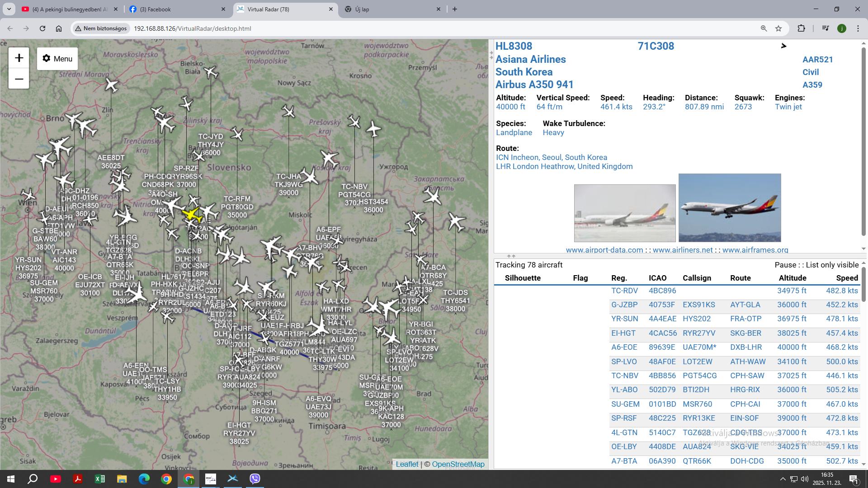Click aircraft silhouette icon beside 71C308

783,46
